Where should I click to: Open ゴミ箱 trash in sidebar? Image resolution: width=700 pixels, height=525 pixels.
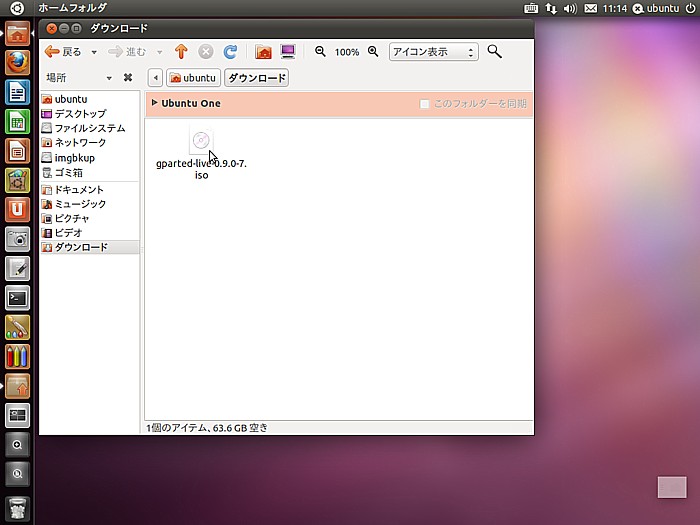pos(90,172)
